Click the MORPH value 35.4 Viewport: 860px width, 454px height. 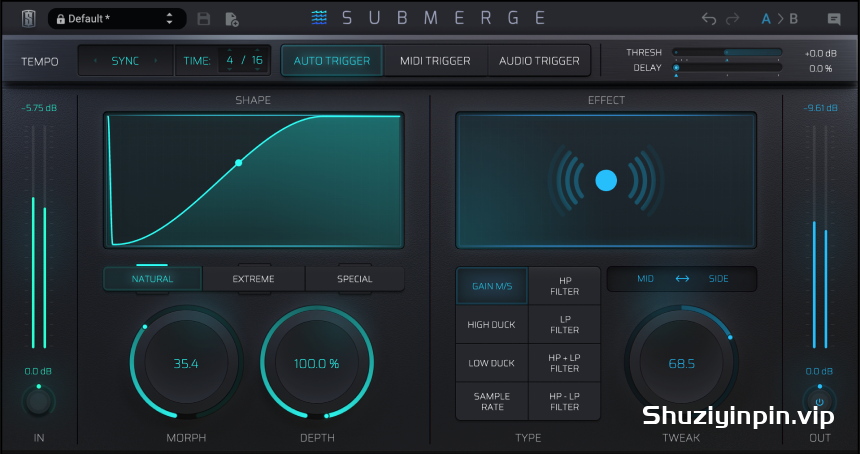pyautogui.click(x=186, y=364)
